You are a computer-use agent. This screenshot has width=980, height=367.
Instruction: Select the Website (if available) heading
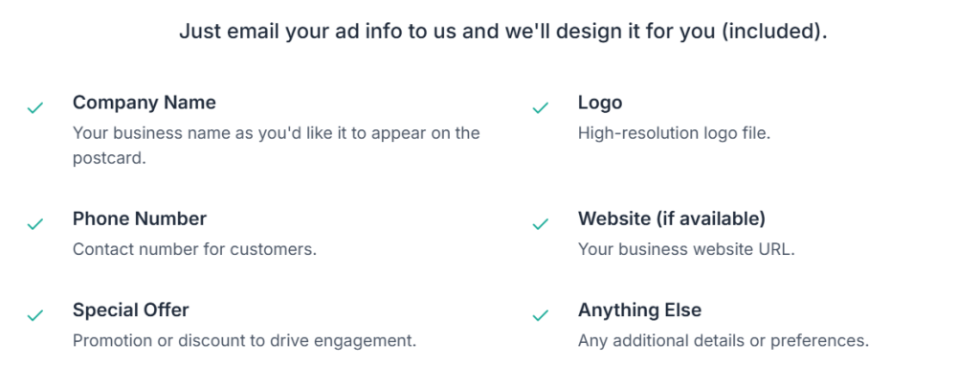pos(672,218)
